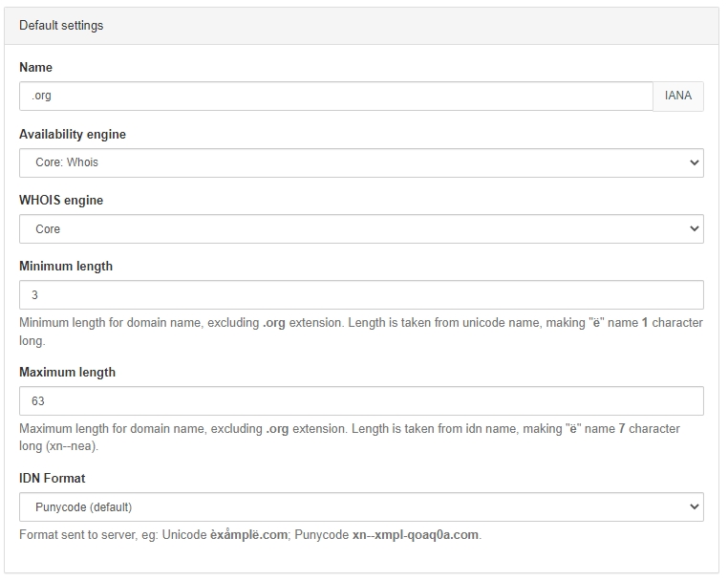Screen dimensions: 728x581
Task: Focus the Name input containing .org
Action: 336,97
